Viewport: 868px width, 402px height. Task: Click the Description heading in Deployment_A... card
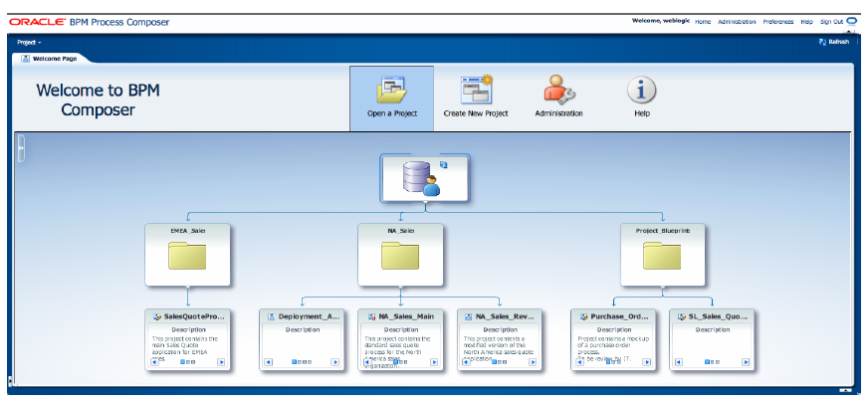[303, 330]
